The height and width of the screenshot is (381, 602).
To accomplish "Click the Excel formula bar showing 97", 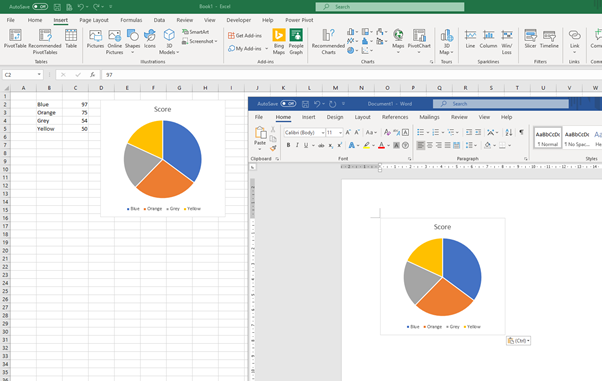I will (351, 75).
